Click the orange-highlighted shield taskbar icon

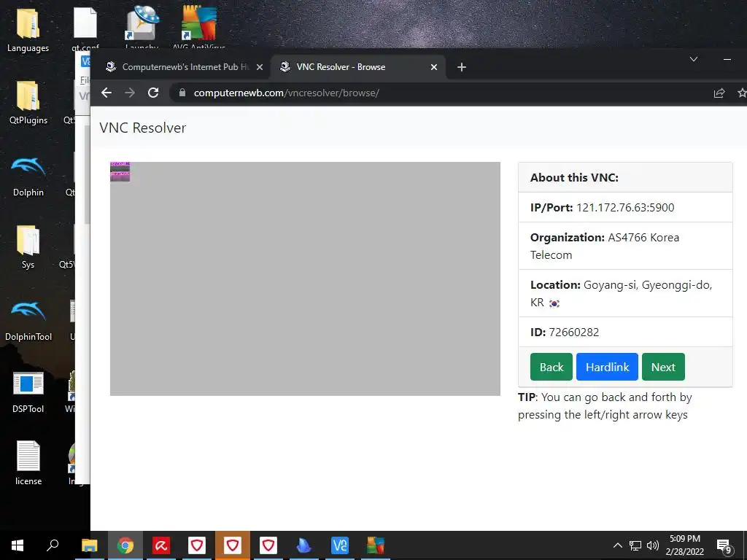tap(233, 545)
